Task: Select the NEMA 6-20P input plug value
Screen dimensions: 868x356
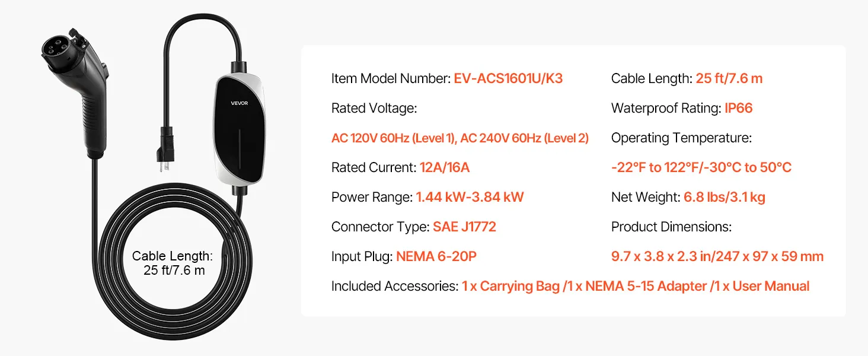Action: [436, 257]
